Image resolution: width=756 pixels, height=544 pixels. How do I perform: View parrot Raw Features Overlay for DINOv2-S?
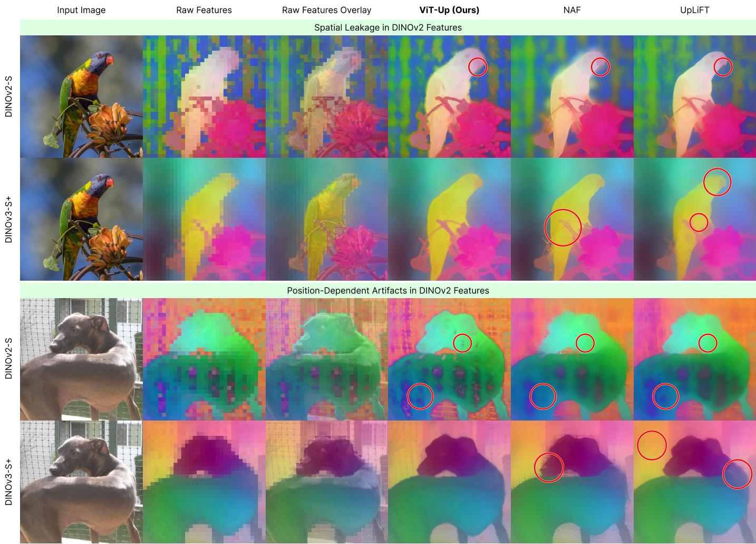click(327, 97)
